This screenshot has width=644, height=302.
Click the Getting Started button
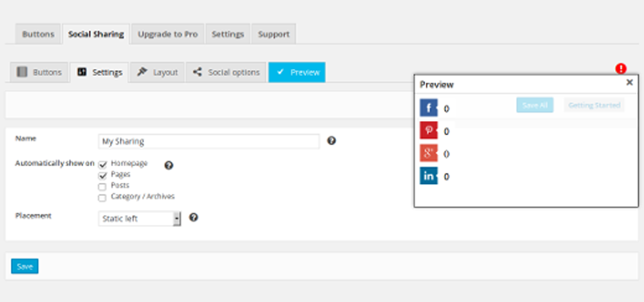pos(594,105)
